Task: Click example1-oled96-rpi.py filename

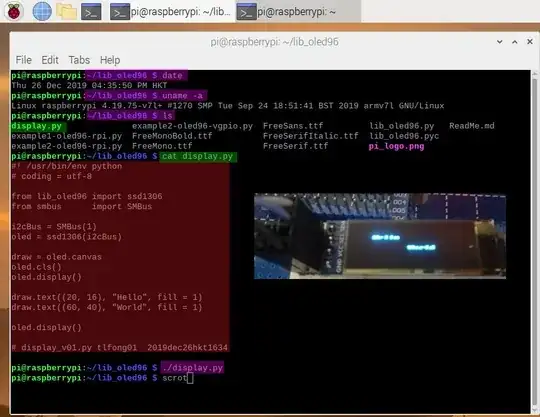Action: [x=66, y=136]
